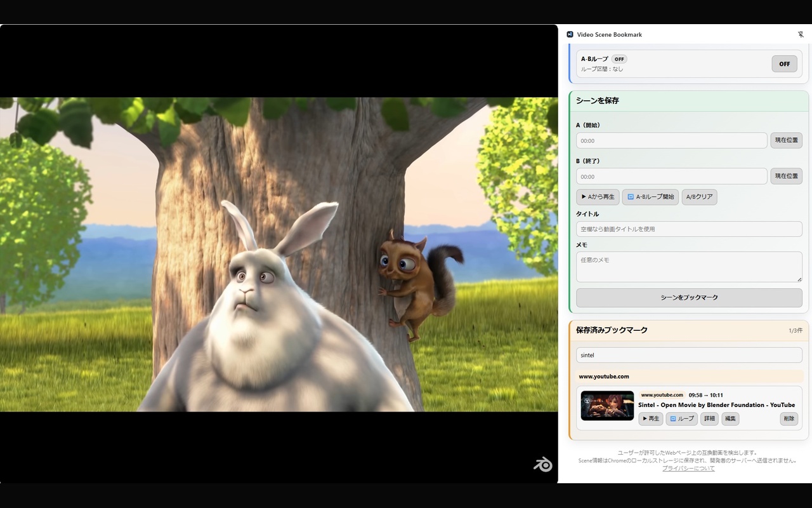Open 詳細 for the Sintel bookmark
This screenshot has width=812, height=508.
(x=709, y=418)
